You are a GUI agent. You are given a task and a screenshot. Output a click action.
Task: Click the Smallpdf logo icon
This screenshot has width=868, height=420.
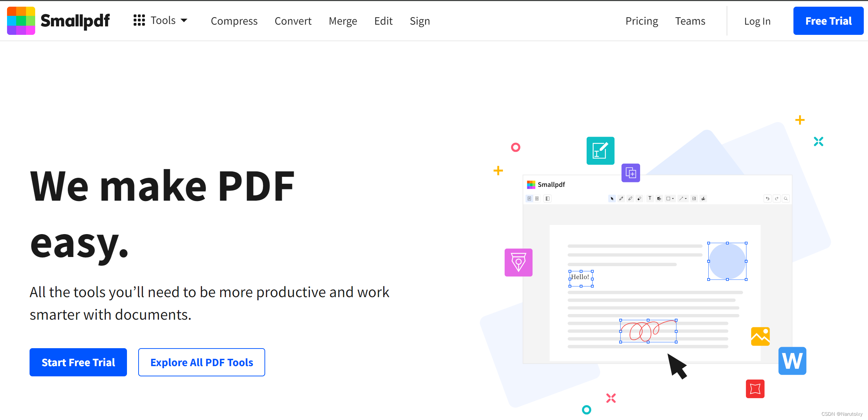point(20,20)
